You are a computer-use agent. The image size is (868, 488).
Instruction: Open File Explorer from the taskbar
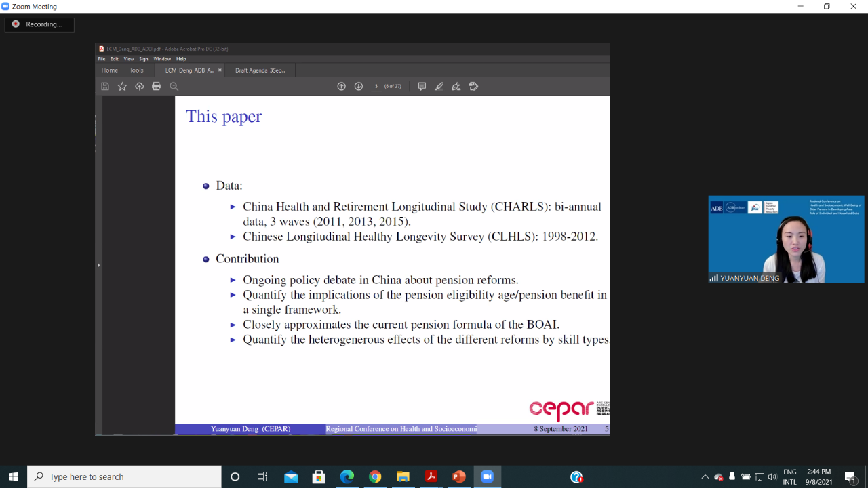point(403,476)
